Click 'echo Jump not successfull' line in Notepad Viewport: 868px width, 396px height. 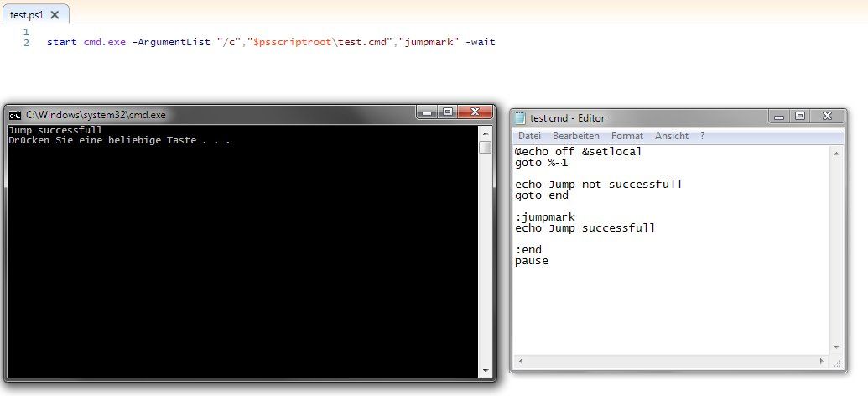(x=599, y=185)
